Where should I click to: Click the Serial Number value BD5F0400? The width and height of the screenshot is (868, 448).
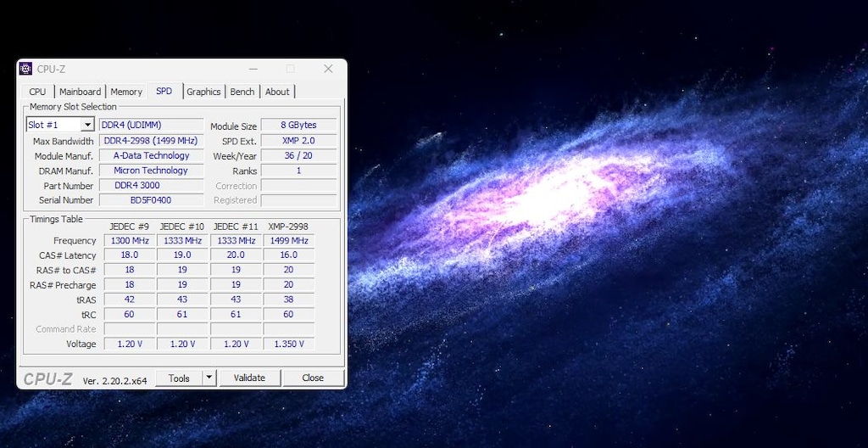tap(152, 199)
